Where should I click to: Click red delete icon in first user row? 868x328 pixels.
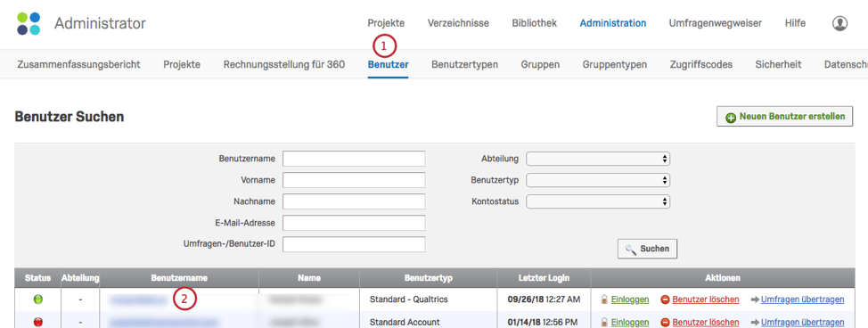click(666, 299)
